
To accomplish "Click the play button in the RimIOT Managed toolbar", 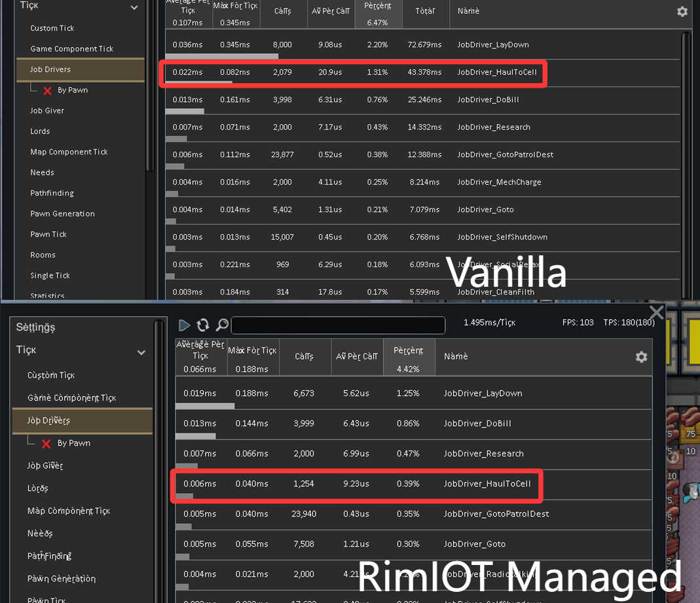I will (184, 325).
